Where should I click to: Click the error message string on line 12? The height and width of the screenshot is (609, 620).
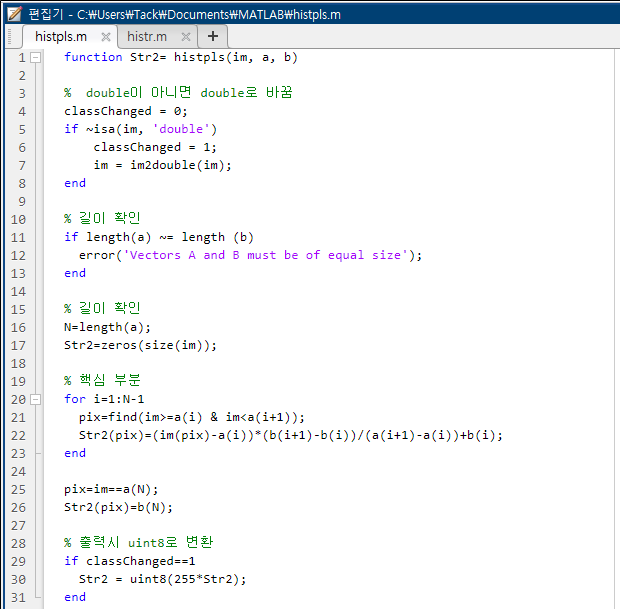pos(266,255)
